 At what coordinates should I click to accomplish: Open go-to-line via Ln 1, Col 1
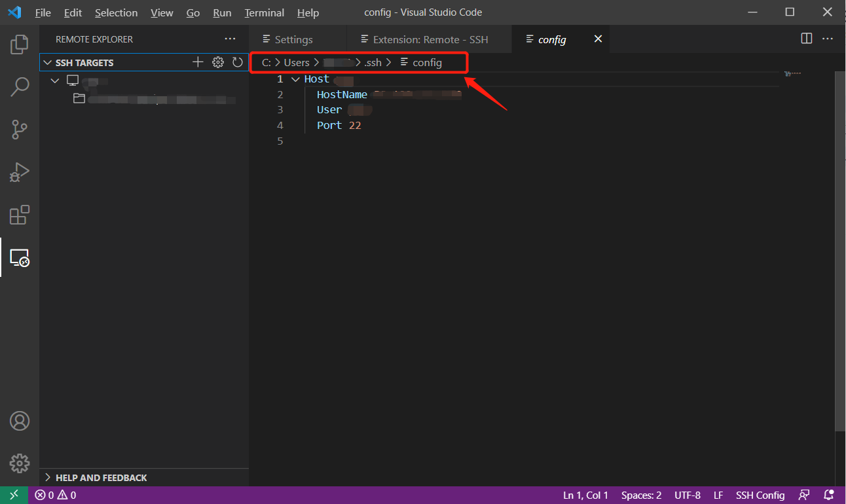585,495
